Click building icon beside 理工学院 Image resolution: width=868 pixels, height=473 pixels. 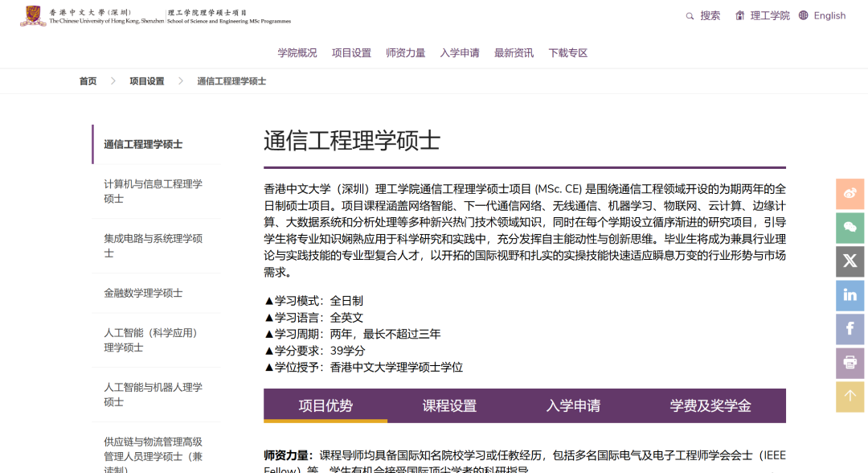coord(739,15)
